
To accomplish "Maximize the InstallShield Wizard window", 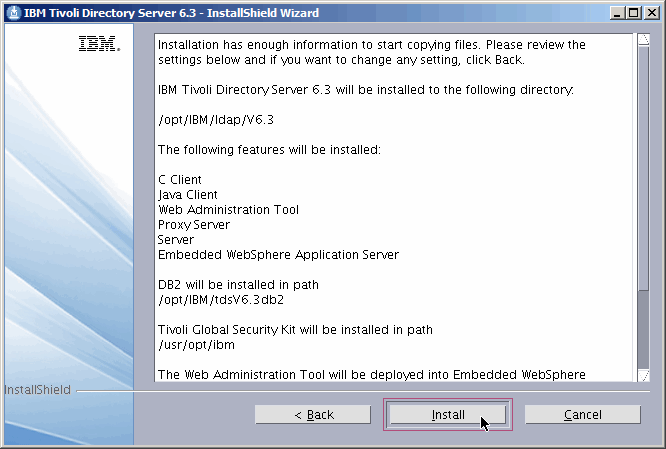I will click(x=635, y=12).
